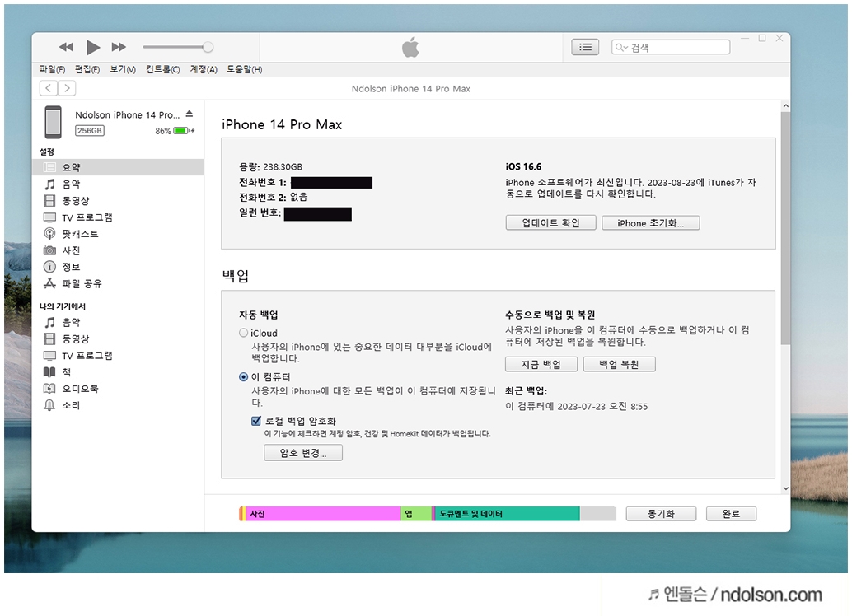Click the green 앱 storage bar segment
This screenshot has width=852, height=616.
416,513
